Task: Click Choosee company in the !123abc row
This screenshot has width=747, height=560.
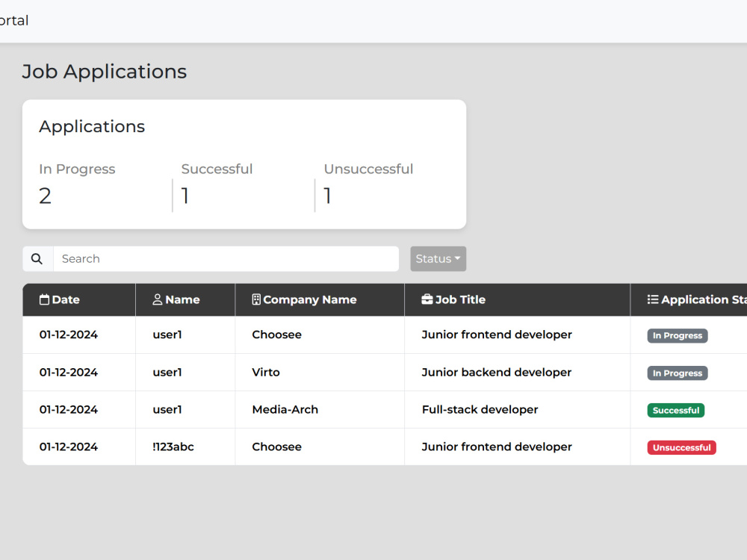Action: (277, 447)
